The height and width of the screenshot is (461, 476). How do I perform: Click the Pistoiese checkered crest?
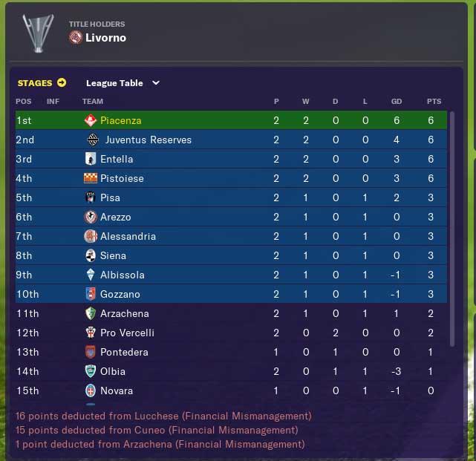point(91,178)
